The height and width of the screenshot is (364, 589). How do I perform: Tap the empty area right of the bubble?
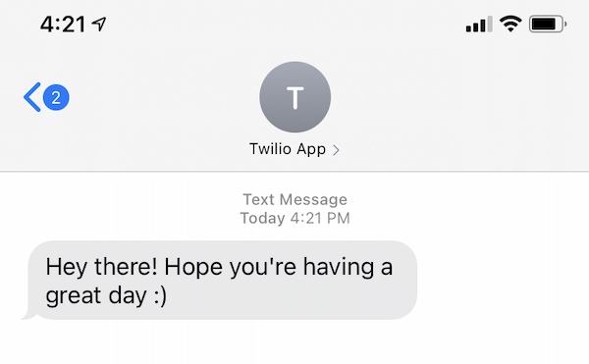click(503, 281)
